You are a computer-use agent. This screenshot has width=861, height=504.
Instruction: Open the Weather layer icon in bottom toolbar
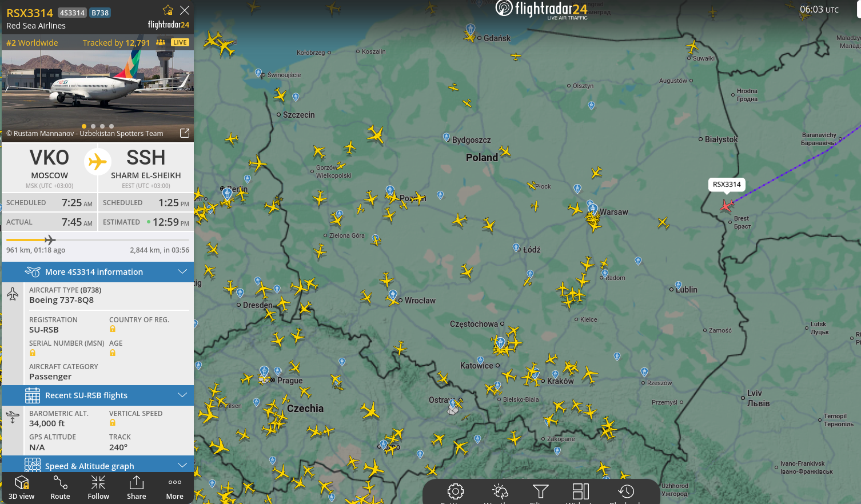500,491
